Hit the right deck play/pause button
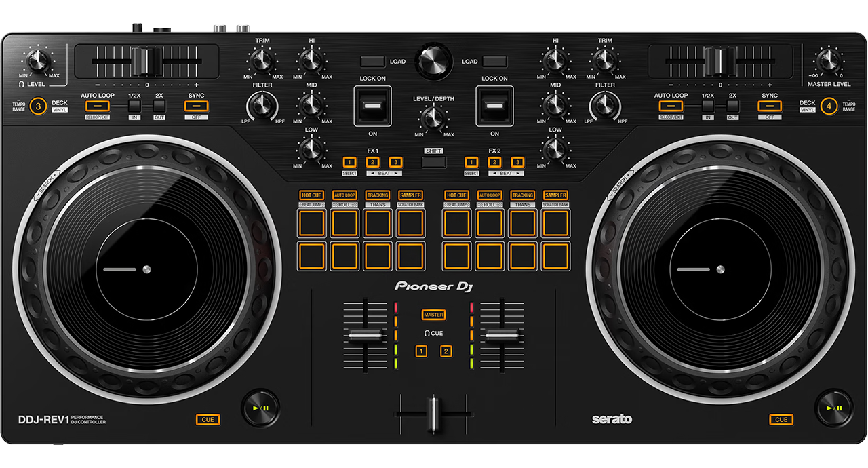 coord(833,408)
